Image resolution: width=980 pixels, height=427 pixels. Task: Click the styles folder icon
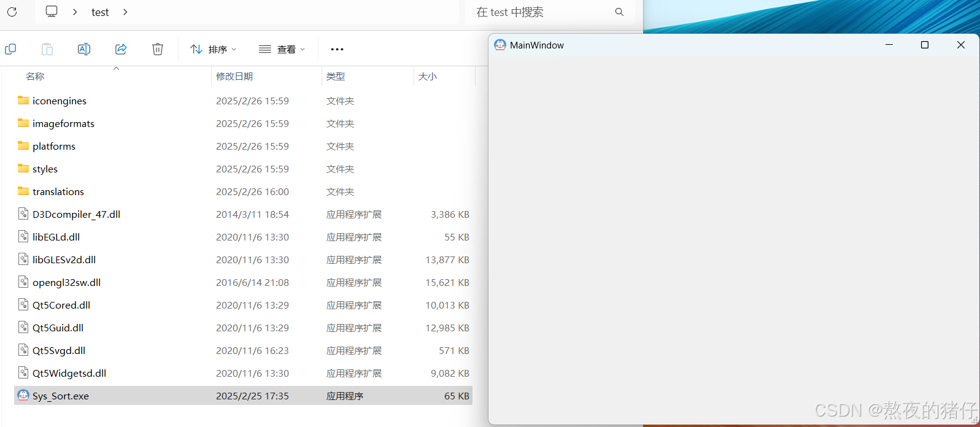[23, 168]
